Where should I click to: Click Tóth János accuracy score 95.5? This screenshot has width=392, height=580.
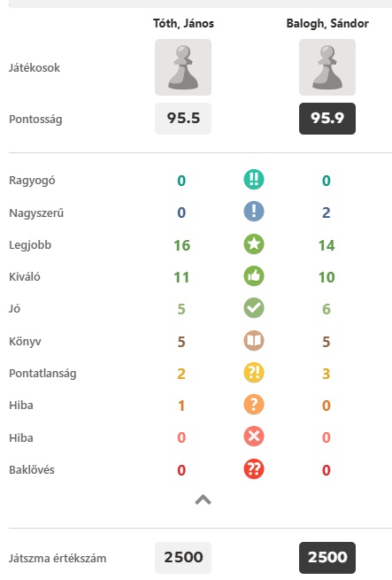point(183,119)
